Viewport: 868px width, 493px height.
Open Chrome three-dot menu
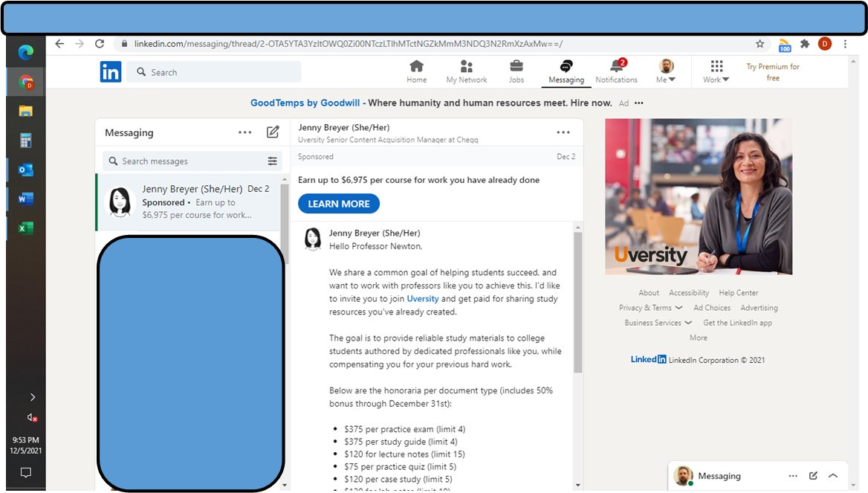pos(845,44)
